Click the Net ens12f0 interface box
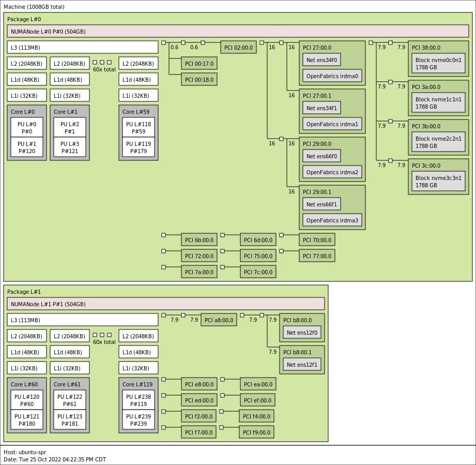The image size is (476, 465). coord(302,332)
